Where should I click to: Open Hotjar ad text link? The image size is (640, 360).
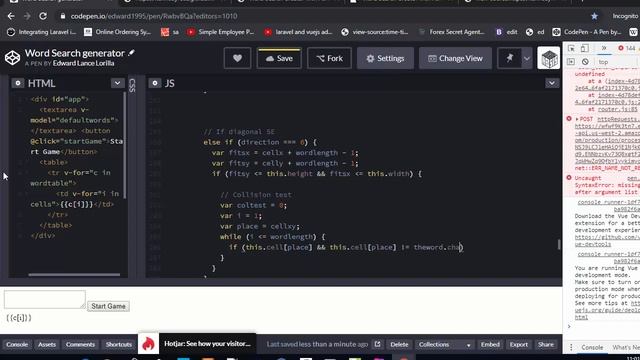[207, 344]
